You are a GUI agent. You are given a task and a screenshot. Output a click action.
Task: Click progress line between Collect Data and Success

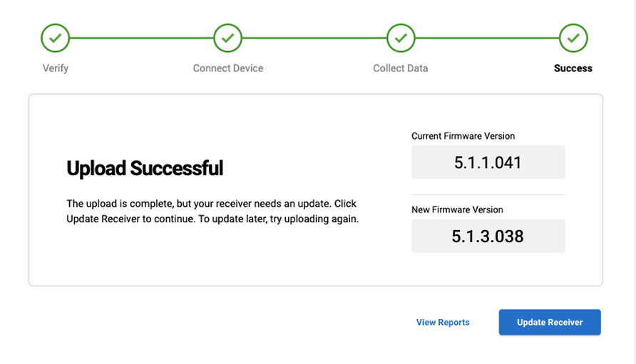[x=487, y=38]
